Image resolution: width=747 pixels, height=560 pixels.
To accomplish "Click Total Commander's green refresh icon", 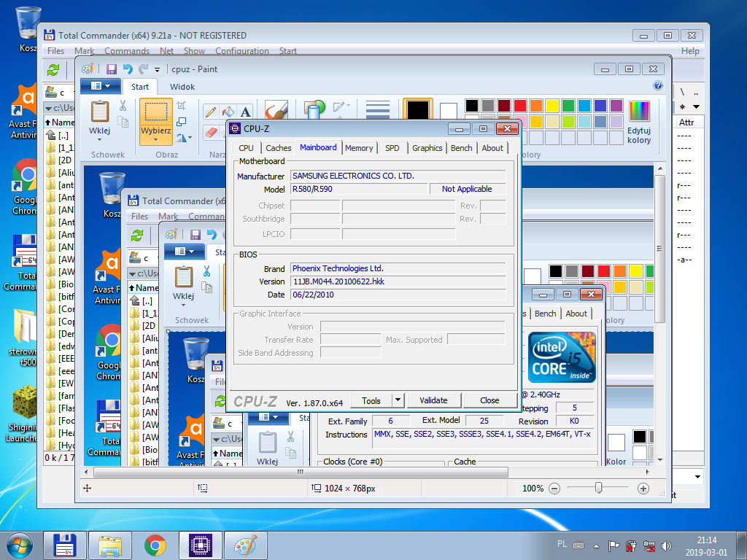I will (x=53, y=70).
